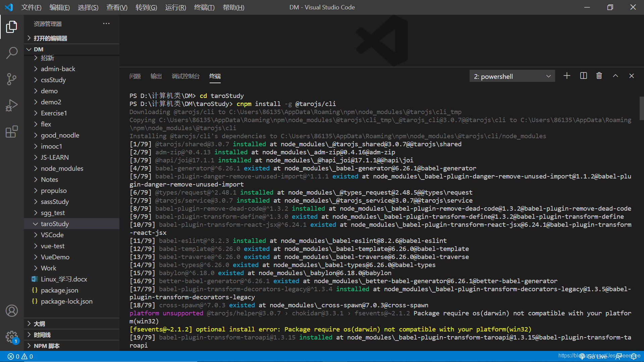
Task: Split the terminal panel
Action: [584, 76]
